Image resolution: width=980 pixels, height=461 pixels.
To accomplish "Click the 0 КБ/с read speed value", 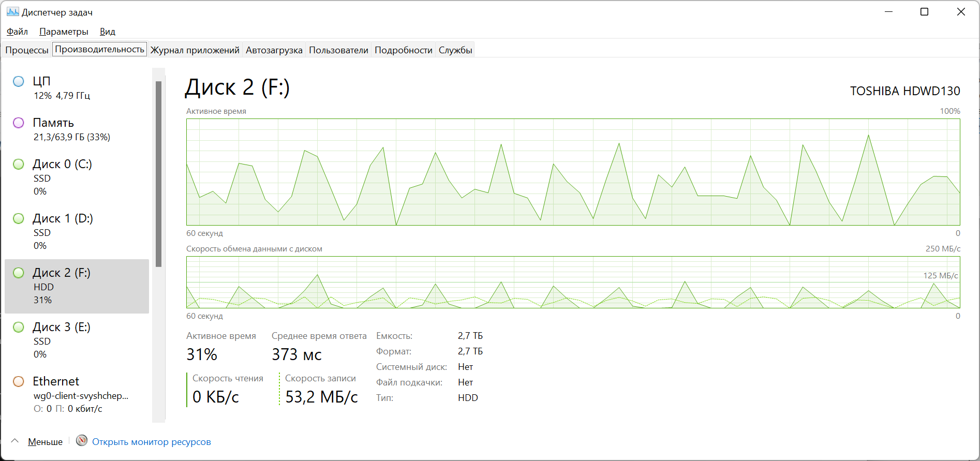I will (216, 397).
